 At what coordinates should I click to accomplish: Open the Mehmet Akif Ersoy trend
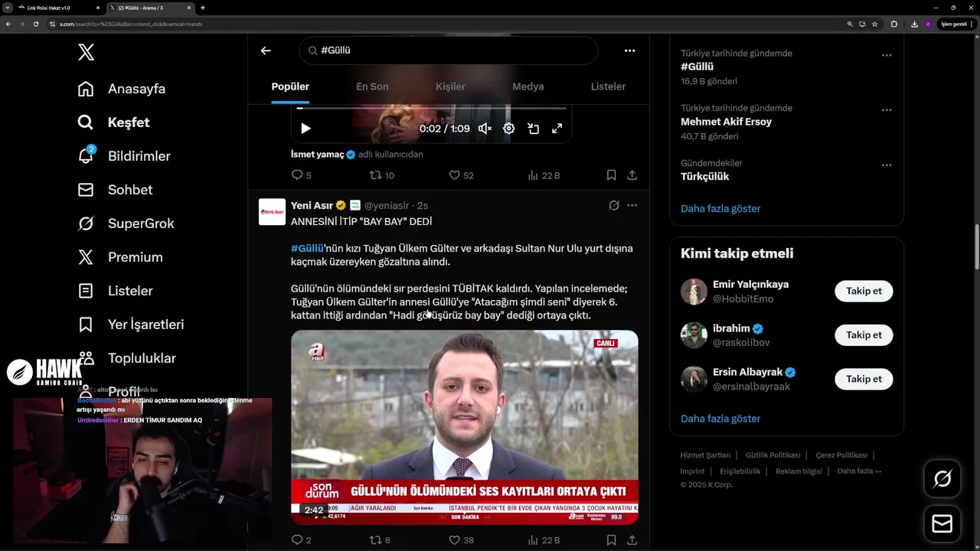pyautogui.click(x=726, y=122)
